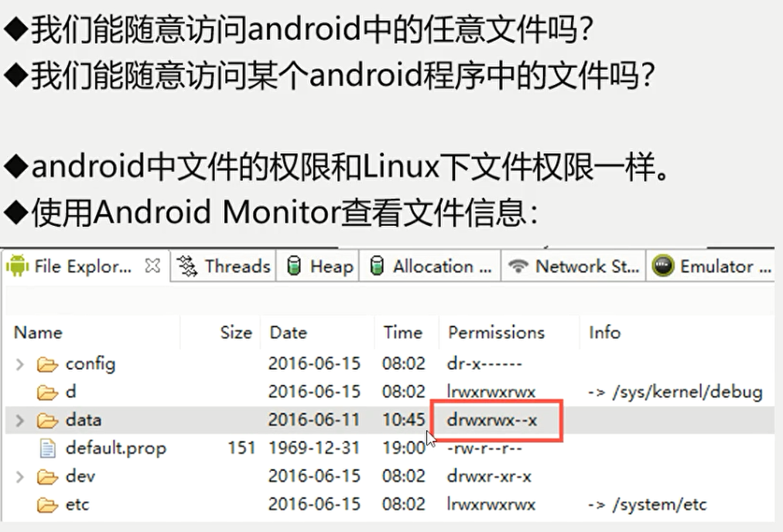Close the File Explorer tab
Image resolution: width=783 pixels, height=532 pixels.
pyautogui.click(x=152, y=265)
